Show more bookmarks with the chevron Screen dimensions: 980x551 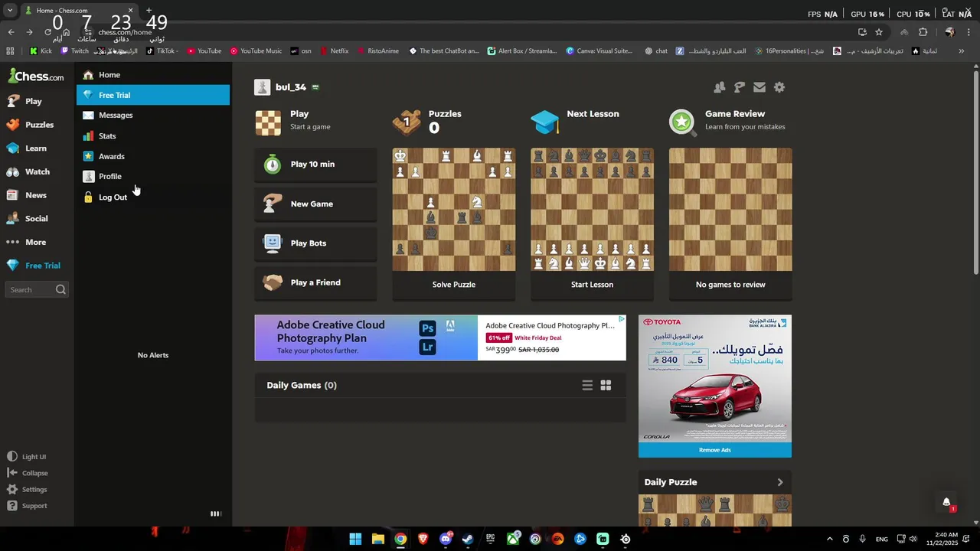click(x=962, y=51)
